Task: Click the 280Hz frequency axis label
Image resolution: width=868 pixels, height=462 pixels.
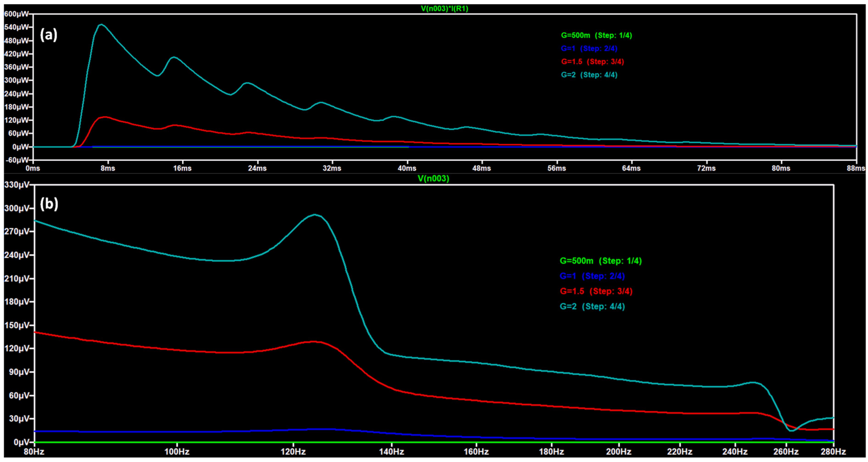Action: coord(833,451)
